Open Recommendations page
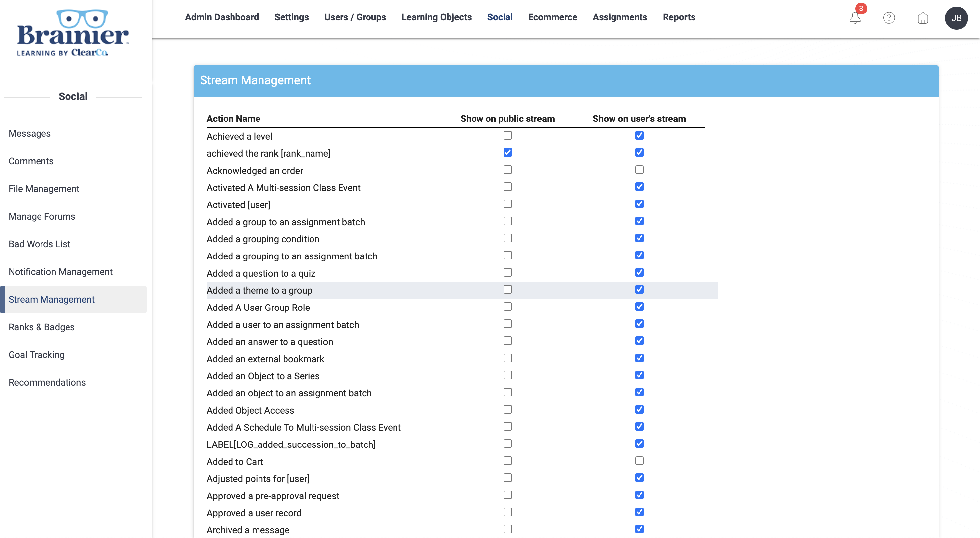The height and width of the screenshot is (538, 980). [x=47, y=382]
